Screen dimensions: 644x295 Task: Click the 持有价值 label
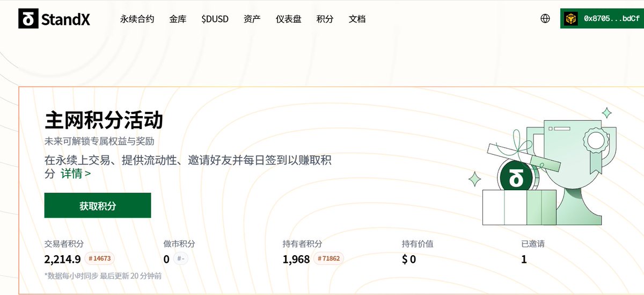pyautogui.click(x=418, y=244)
